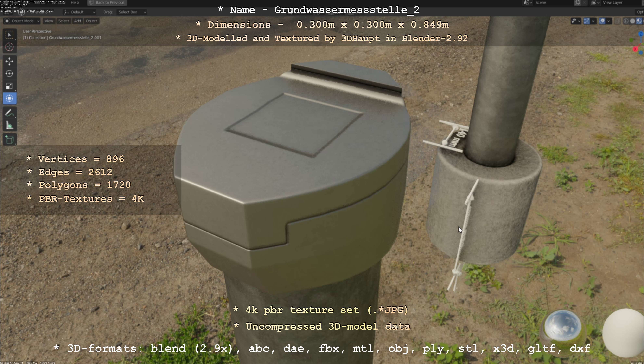Click the Date 2021/05/17 stamp
Image resolution: width=644 pixels, height=364 pixels.
pos(14,5)
